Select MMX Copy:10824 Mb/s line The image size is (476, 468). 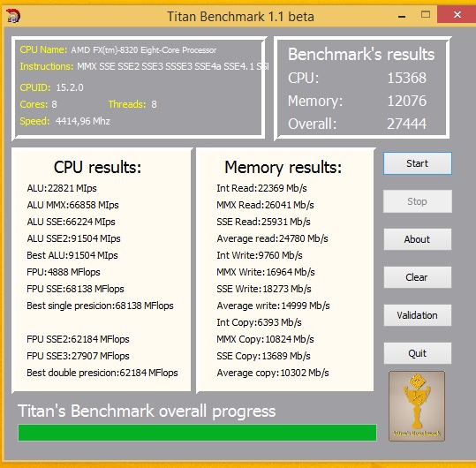pyautogui.click(x=265, y=339)
